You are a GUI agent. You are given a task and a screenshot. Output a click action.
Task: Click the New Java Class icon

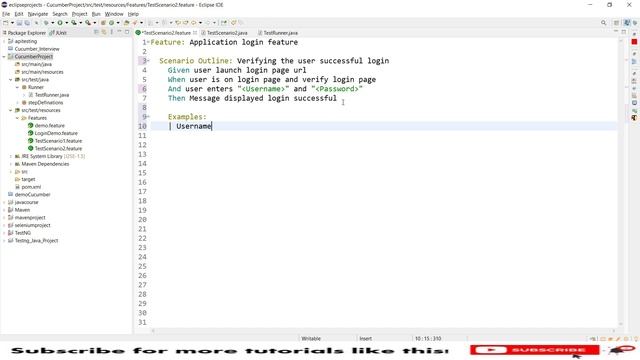point(111,23)
